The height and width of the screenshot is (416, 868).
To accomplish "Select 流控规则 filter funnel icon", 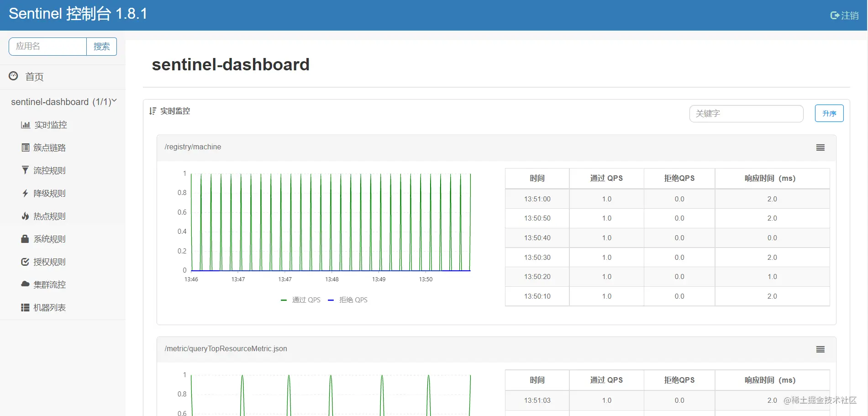I will 25,170.
